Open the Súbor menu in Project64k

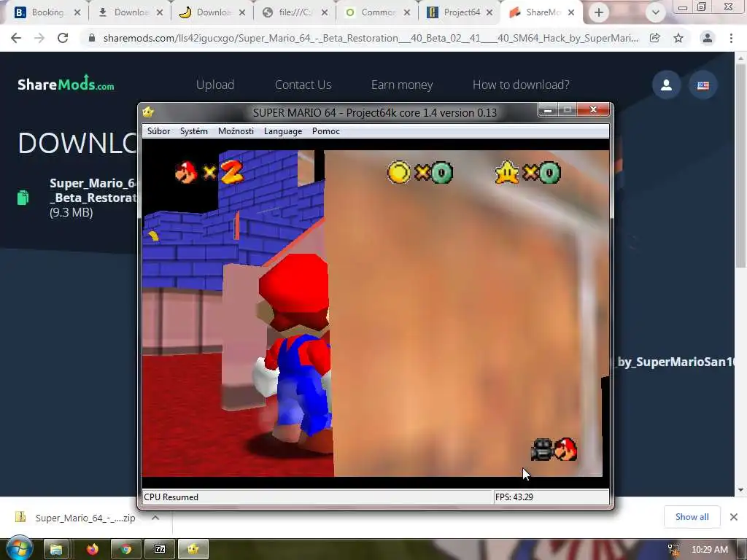[158, 131]
